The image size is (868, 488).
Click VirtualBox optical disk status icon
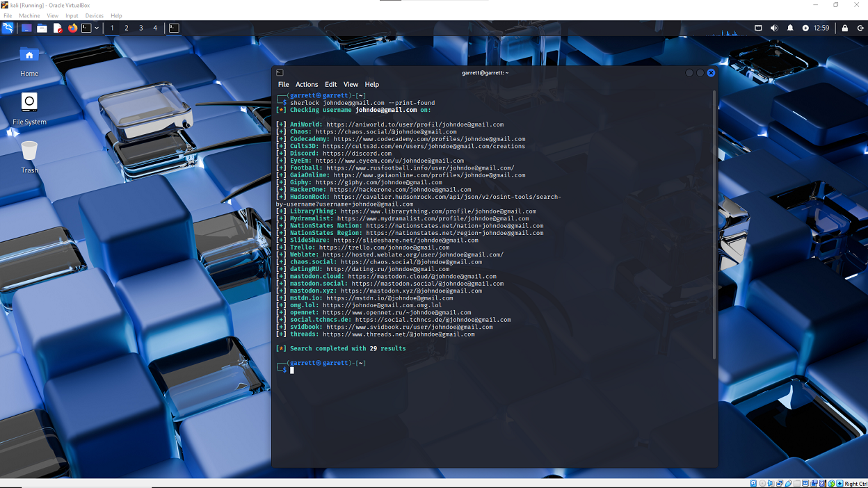click(x=762, y=483)
